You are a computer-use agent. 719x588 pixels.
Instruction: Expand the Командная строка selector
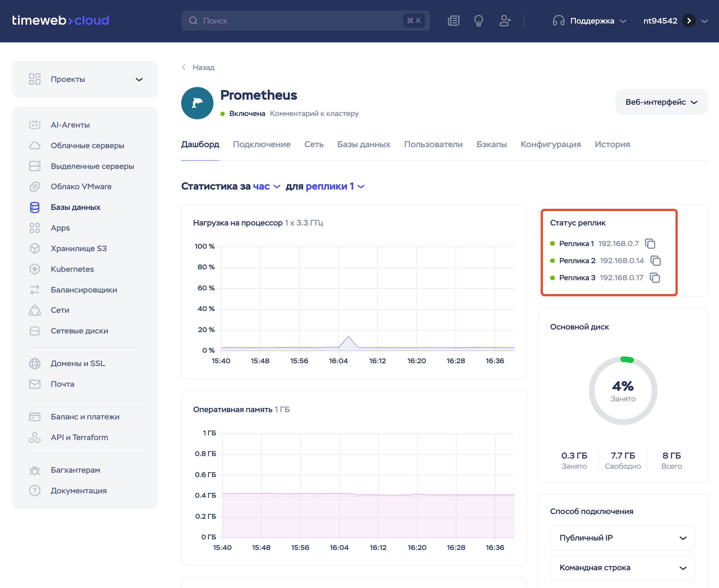pyautogui.click(x=622, y=567)
